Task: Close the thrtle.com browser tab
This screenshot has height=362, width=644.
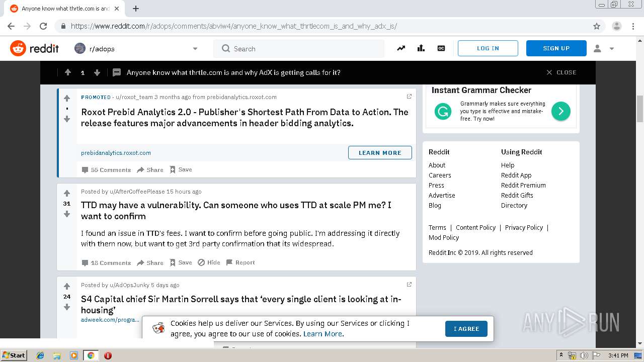Action: click(117, 9)
